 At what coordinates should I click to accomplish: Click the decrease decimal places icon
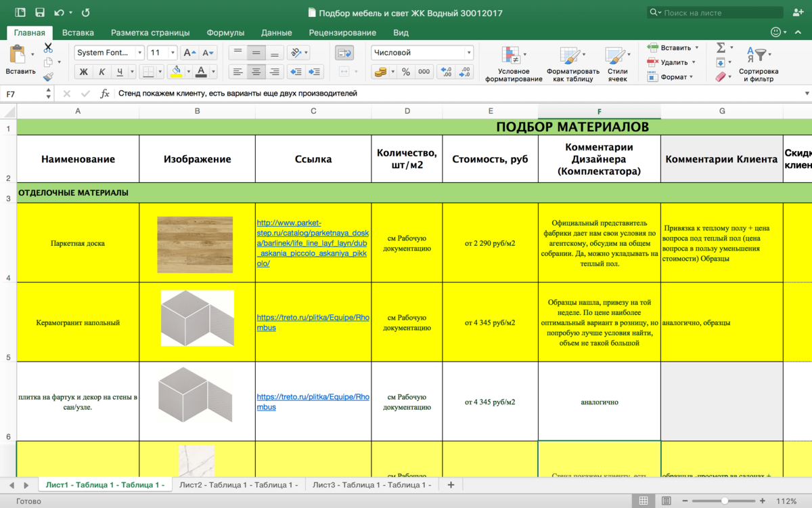point(465,72)
